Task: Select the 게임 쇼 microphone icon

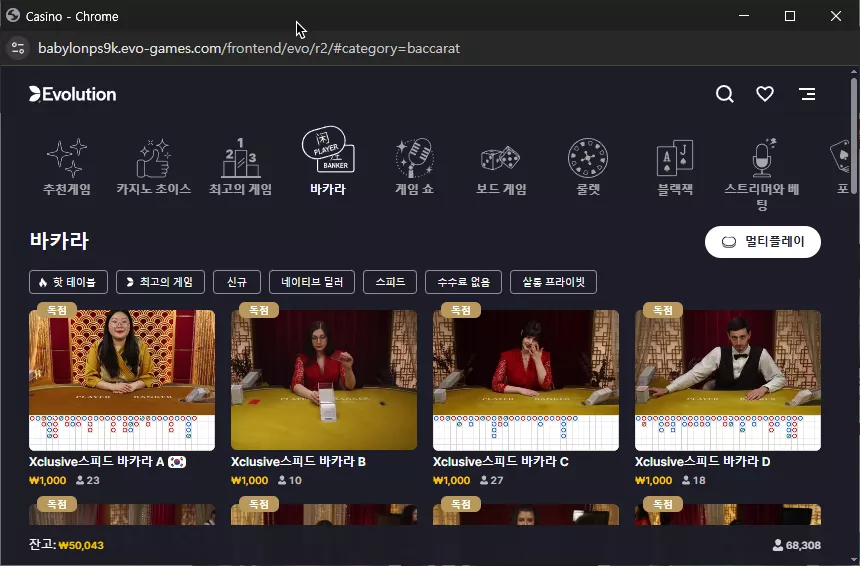Action: [x=415, y=158]
